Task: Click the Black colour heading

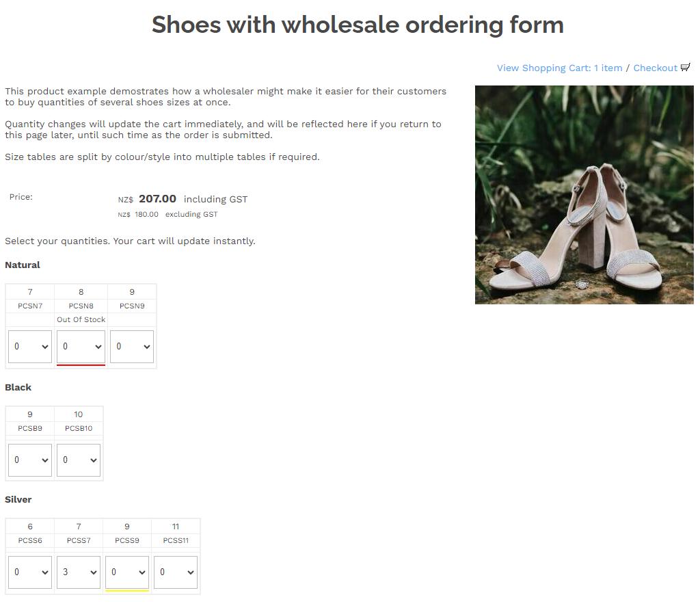Action: 18,387
